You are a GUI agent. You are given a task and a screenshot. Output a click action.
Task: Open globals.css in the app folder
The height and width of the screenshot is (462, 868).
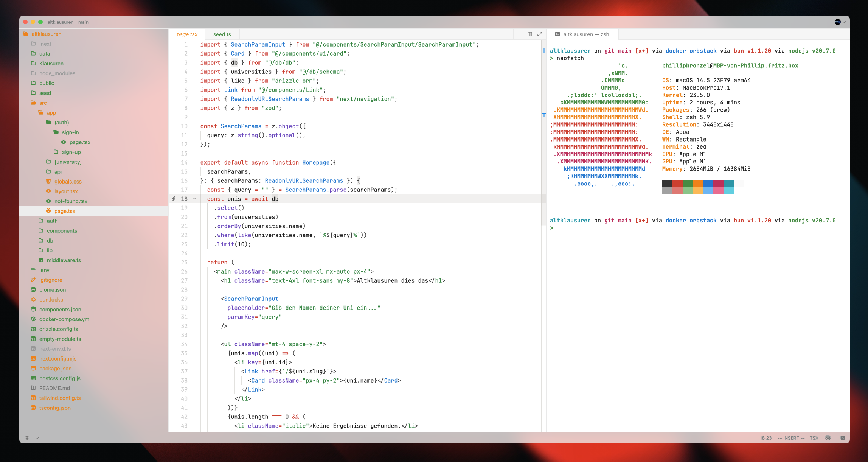[x=94, y=182]
